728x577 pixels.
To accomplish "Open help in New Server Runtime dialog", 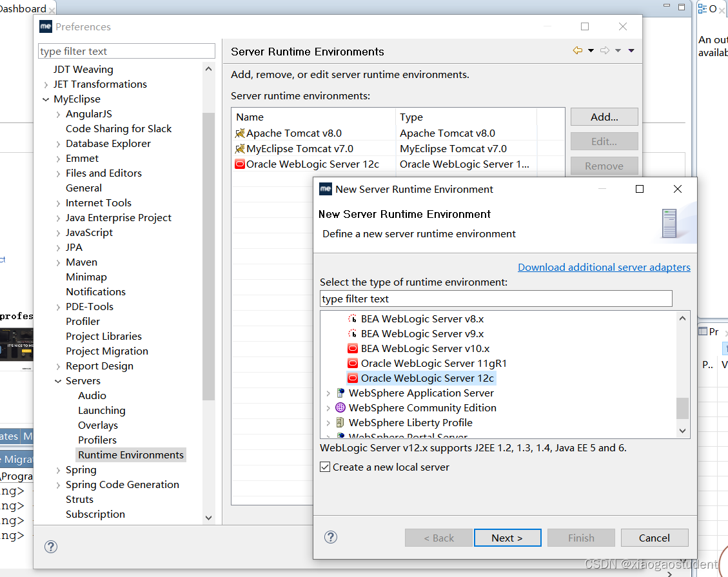I will click(331, 537).
